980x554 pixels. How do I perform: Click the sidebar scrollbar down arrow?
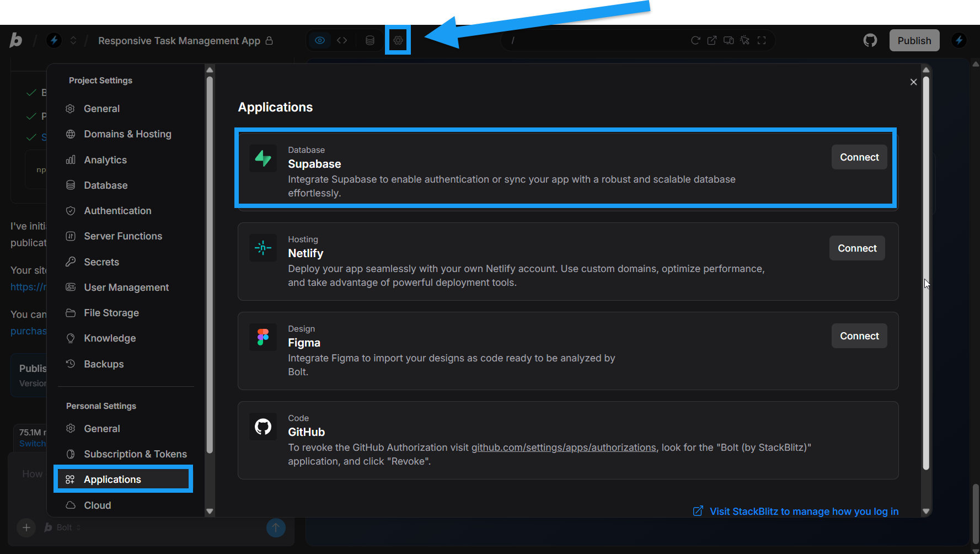click(x=210, y=512)
